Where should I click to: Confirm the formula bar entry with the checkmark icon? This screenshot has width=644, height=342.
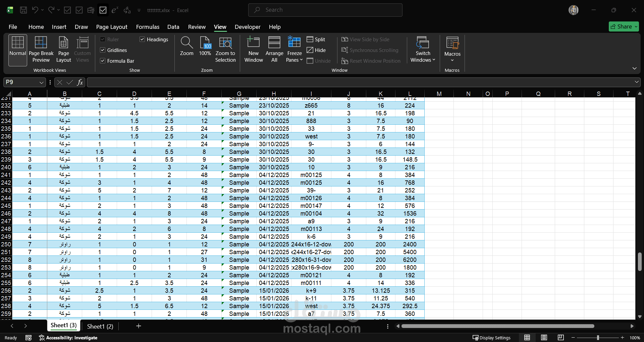coord(70,82)
